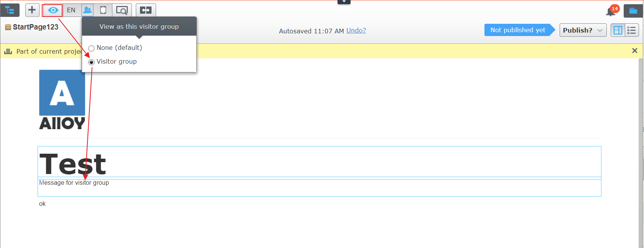
Task: Open notifications bell with 14 badge
Action: [611, 11]
